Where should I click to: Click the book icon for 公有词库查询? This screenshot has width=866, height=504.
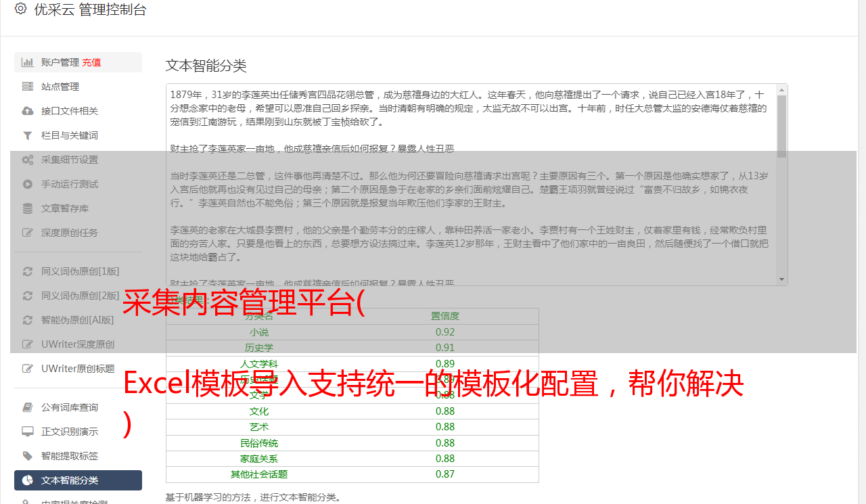(x=28, y=407)
